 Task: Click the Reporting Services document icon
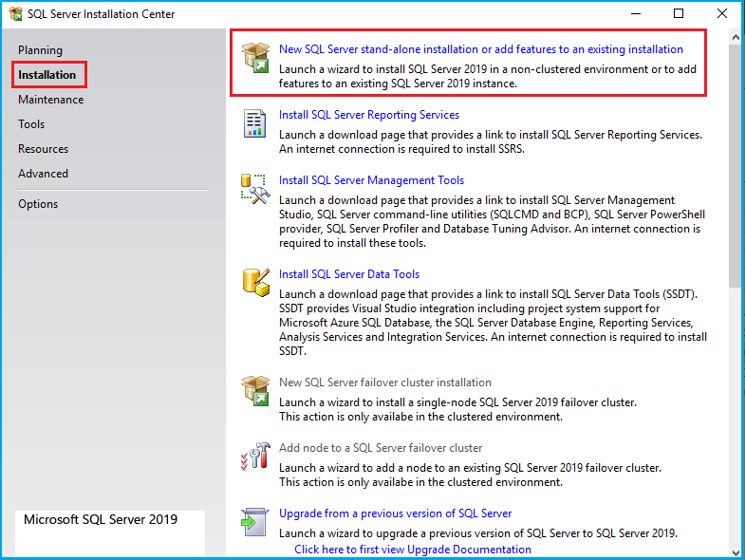(x=255, y=123)
